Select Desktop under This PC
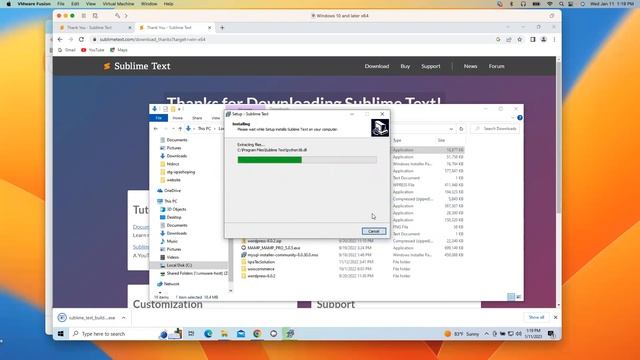 click(171, 217)
